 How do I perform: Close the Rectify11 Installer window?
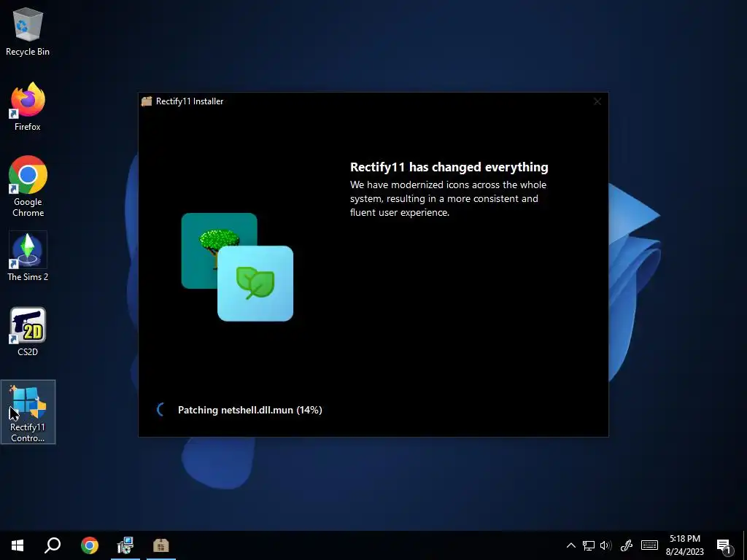coord(597,101)
